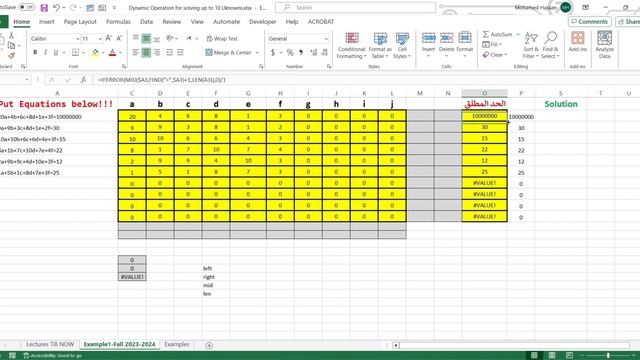Open the Format cells menu
The height and width of the screenshot is (360, 640).
point(464,44)
